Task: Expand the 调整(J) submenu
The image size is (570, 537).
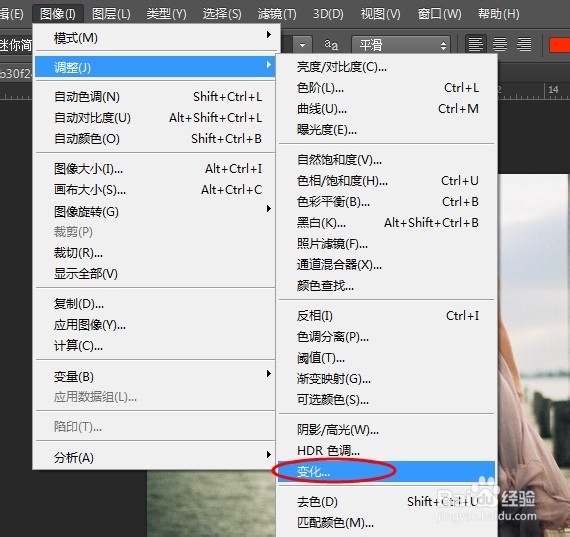Action: point(155,67)
